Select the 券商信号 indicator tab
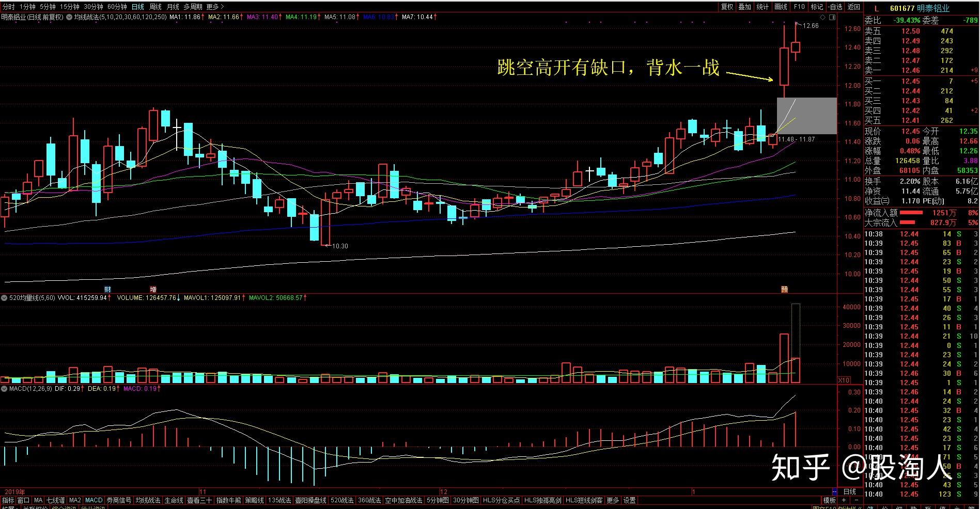980x509 pixels. point(119,500)
